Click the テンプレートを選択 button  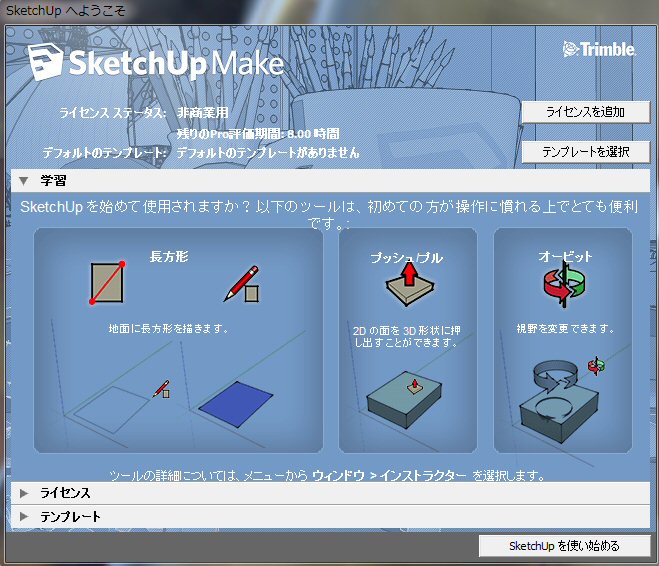tap(585, 152)
